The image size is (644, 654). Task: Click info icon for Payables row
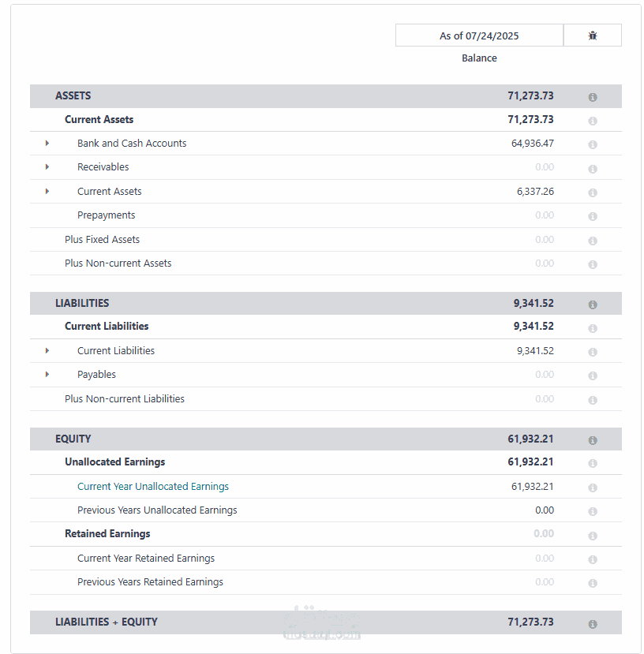point(593,376)
